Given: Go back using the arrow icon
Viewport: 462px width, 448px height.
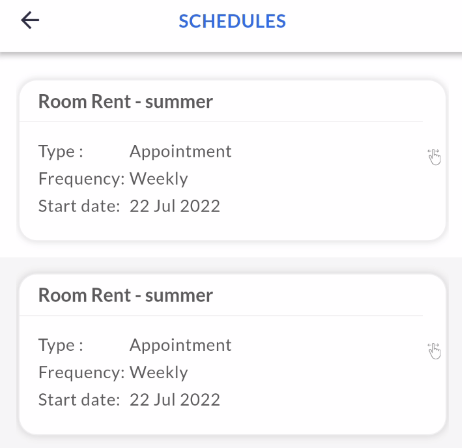Looking at the screenshot, I should coord(30,20).
